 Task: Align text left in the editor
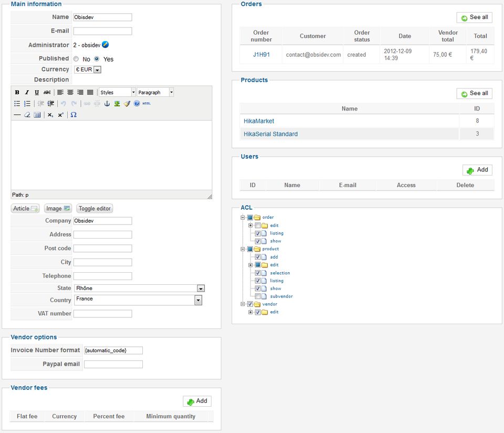60,92
